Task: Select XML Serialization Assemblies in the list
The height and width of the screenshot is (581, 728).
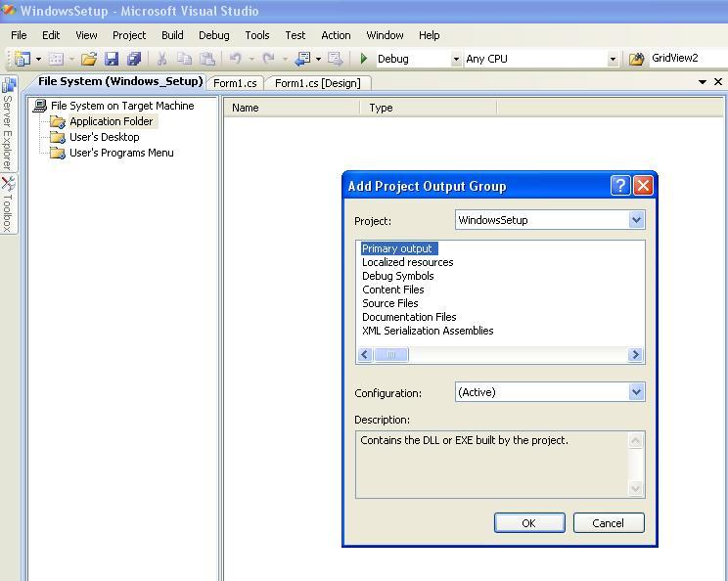Action: (428, 331)
